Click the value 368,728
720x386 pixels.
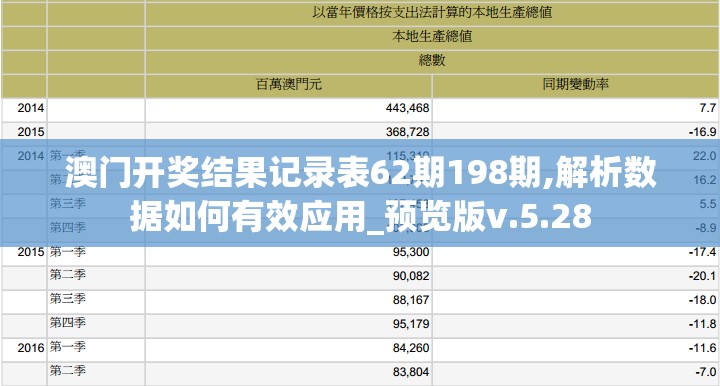click(407, 132)
